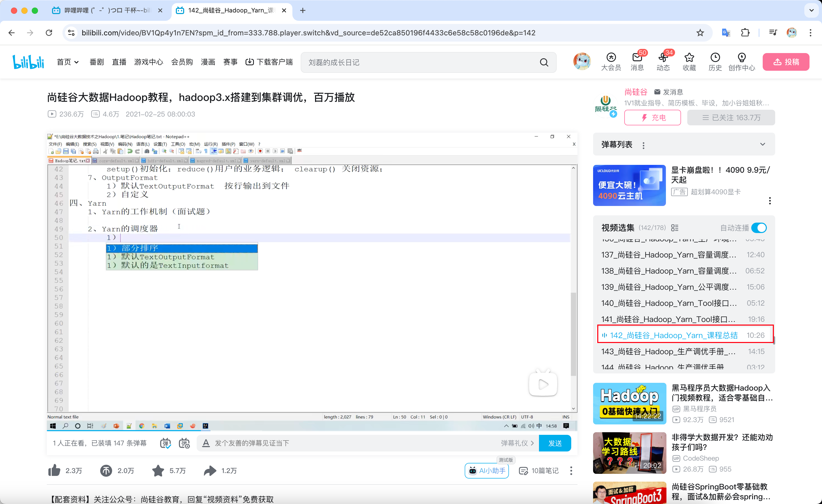Open ad options menu for 4090 ad

[770, 201]
